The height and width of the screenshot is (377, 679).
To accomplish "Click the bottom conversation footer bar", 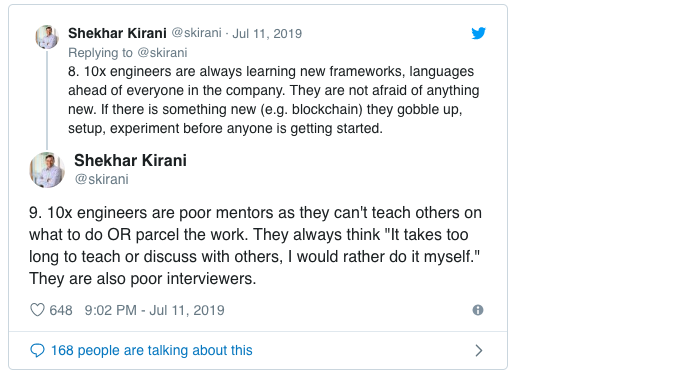I will click(x=258, y=350).
